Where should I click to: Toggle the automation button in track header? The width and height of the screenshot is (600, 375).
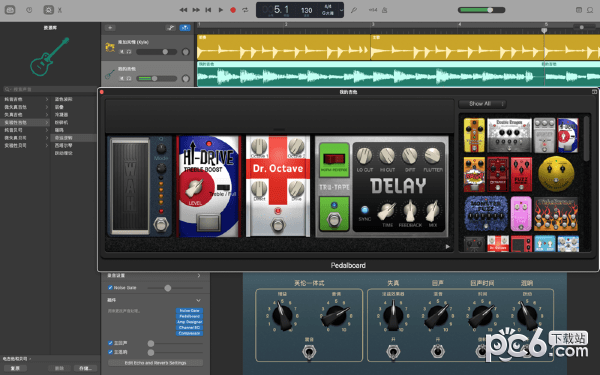click(x=170, y=28)
